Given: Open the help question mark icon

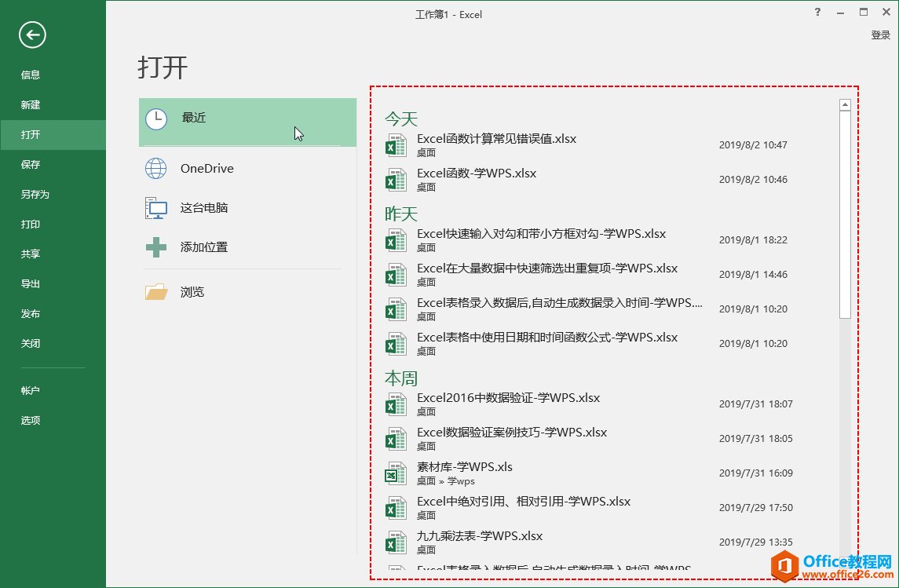Looking at the screenshot, I should [x=817, y=12].
